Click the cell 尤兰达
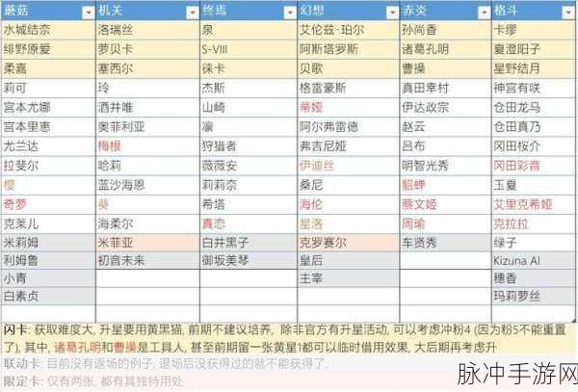 (48, 146)
